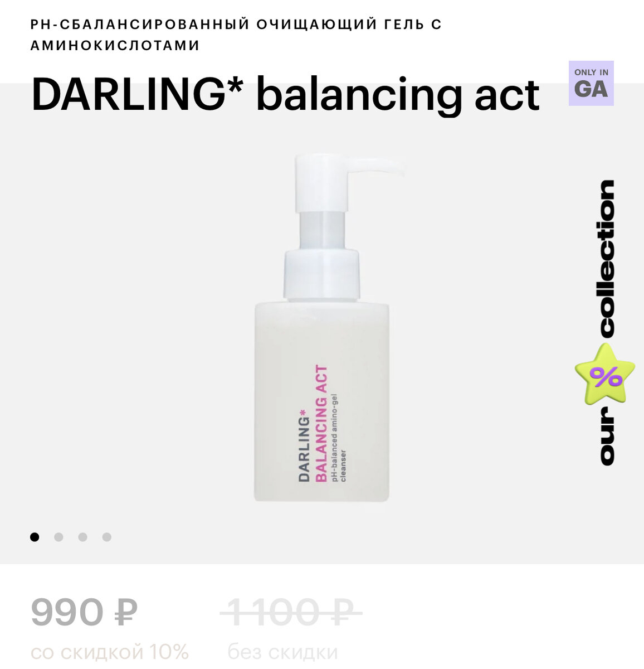Open the vertical 'collection' brand logo word

click(607, 259)
